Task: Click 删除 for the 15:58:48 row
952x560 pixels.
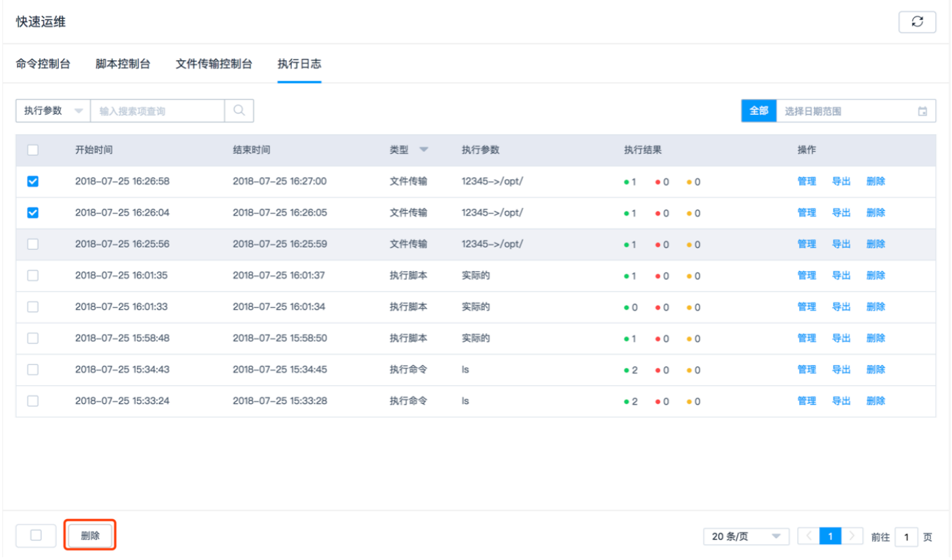Action: click(x=876, y=338)
